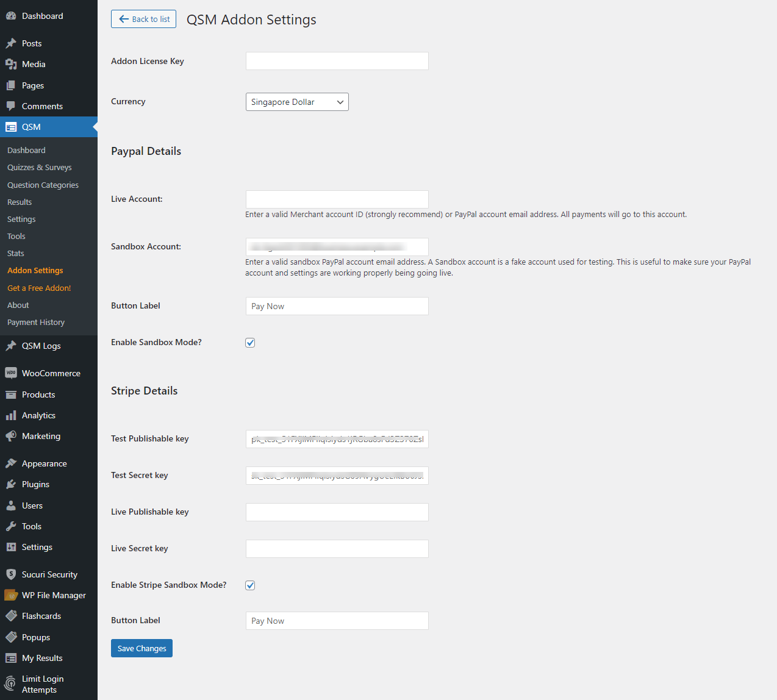The width and height of the screenshot is (777, 700).
Task: Click the Plugins plug icon
Action: 11,484
